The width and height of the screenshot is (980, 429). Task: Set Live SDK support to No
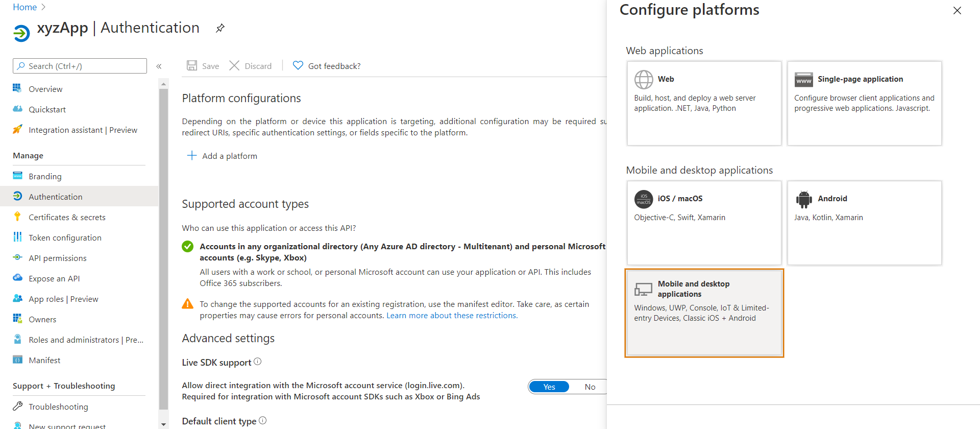pyautogui.click(x=590, y=387)
